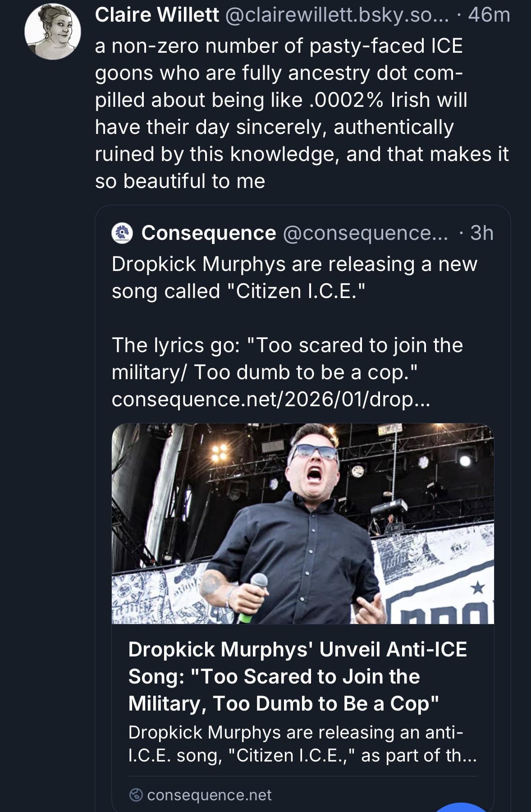Image resolution: width=531 pixels, height=812 pixels.
Task: Open the @clairewillett.bsky.so handle
Action: tap(336, 15)
